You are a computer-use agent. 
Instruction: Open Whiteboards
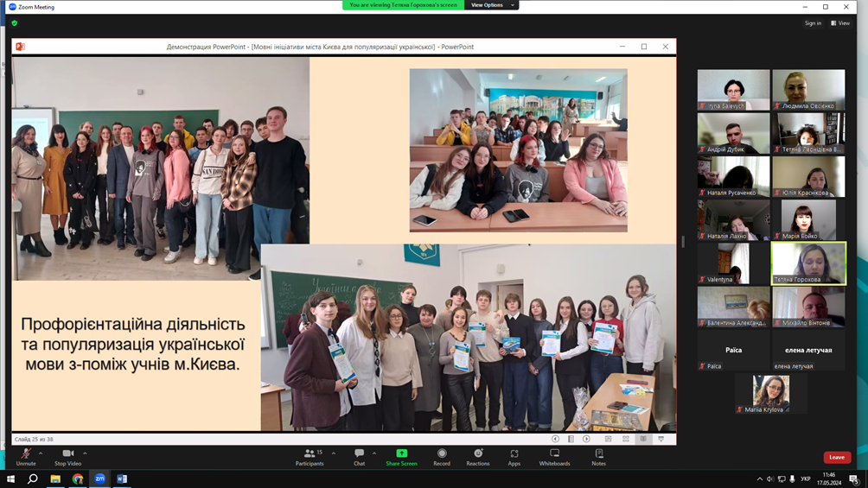coord(554,456)
